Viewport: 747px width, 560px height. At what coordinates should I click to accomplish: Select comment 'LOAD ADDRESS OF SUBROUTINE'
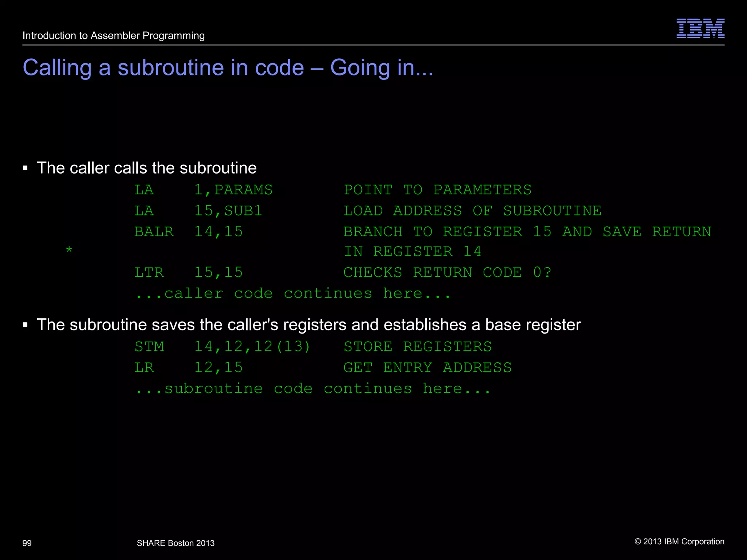point(472,211)
